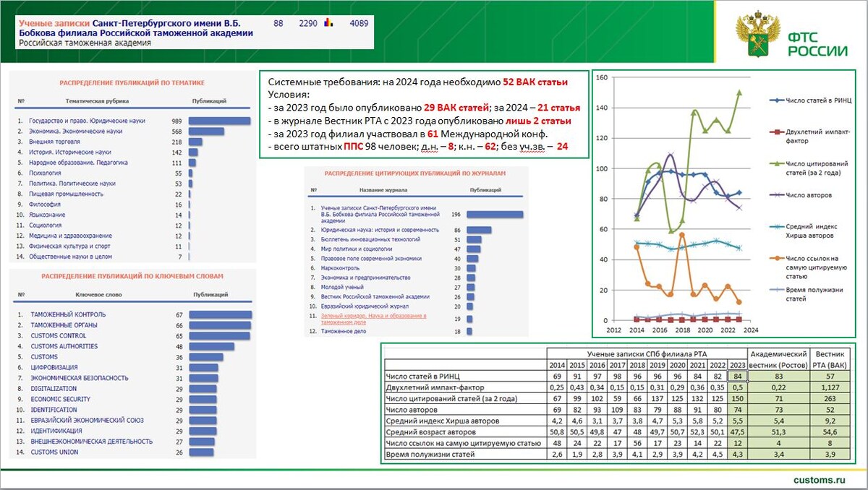Open the journal title link 'Ученые записки Санкт-Петербургского...'
Screen dimensions: 868x490
click(x=136, y=28)
